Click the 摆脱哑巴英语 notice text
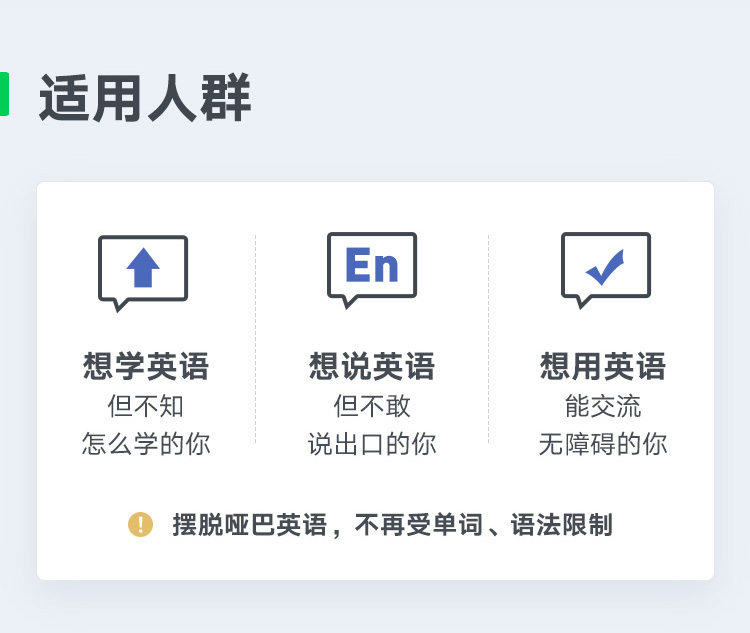 click(250, 525)
